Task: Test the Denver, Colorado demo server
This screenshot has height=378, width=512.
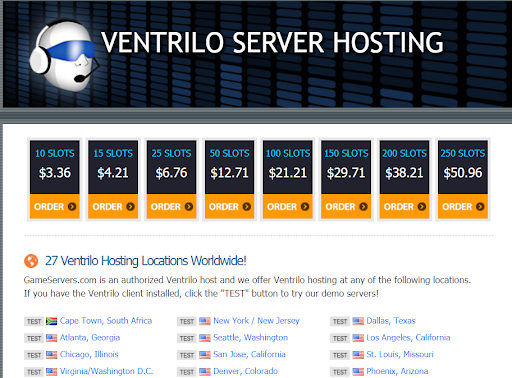Action: pos(187,372)
